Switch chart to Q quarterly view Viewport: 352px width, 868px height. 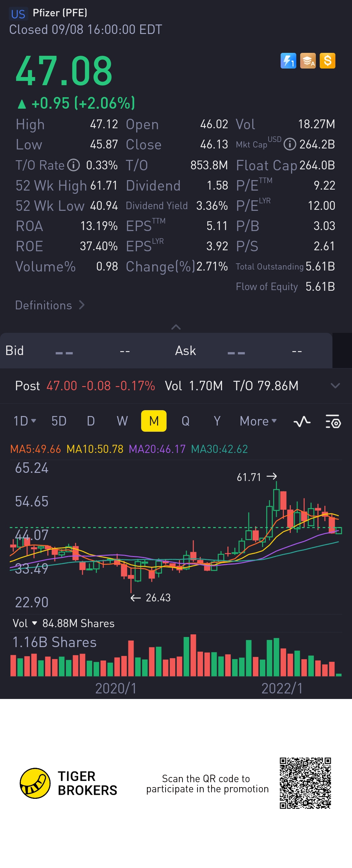pyautogui.click(x=185, y=421)
